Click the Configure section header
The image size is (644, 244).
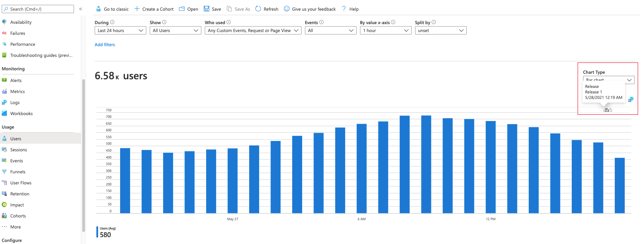click(12, 240)
